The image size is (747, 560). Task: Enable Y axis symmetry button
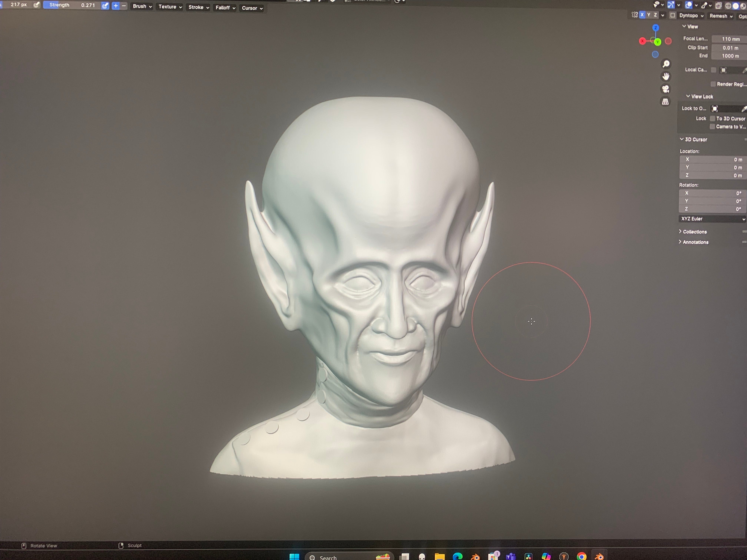649,15
